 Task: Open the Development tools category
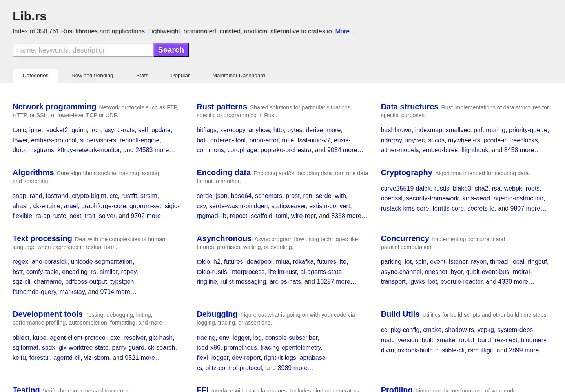[47, 314]
